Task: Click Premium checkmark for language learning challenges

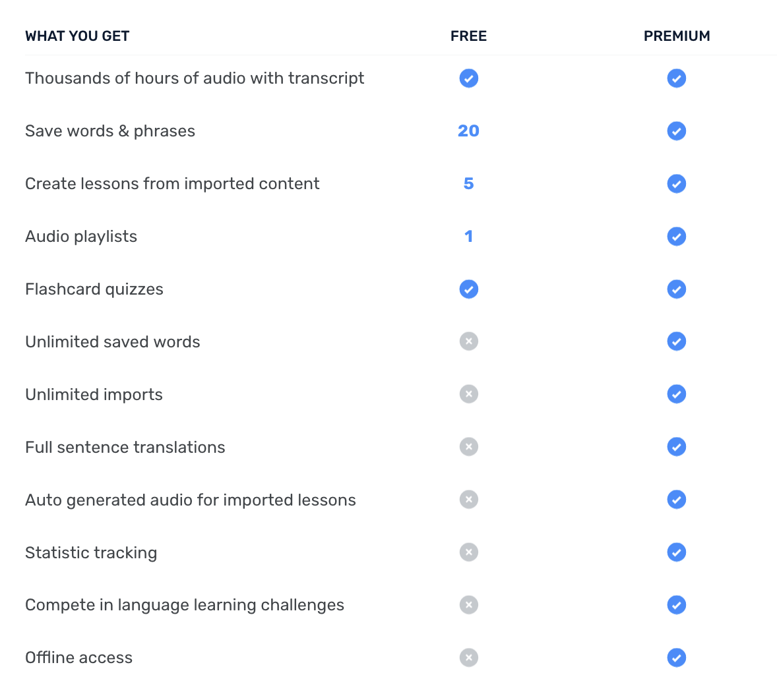Action: (676, 605)
